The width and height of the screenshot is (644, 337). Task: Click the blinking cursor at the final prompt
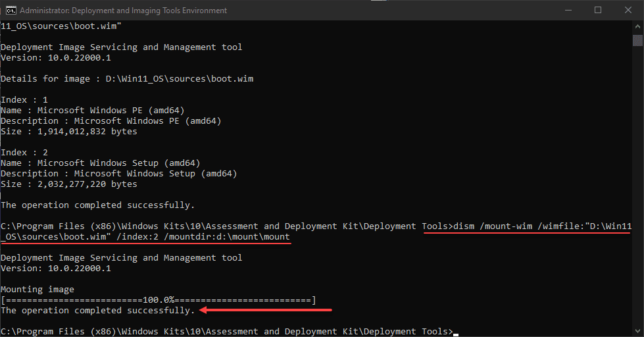[456, 332]
